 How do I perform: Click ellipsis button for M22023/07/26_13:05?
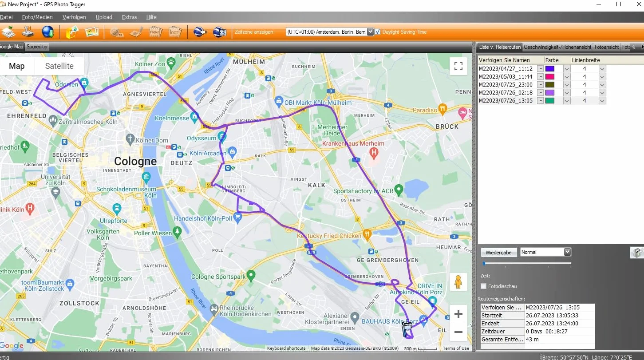[x=540, y=101]
